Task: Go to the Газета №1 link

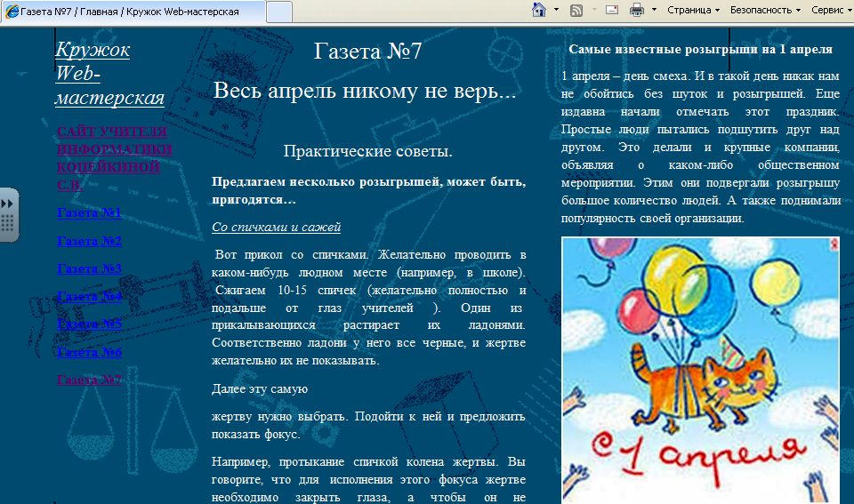Action: point(89,213)
